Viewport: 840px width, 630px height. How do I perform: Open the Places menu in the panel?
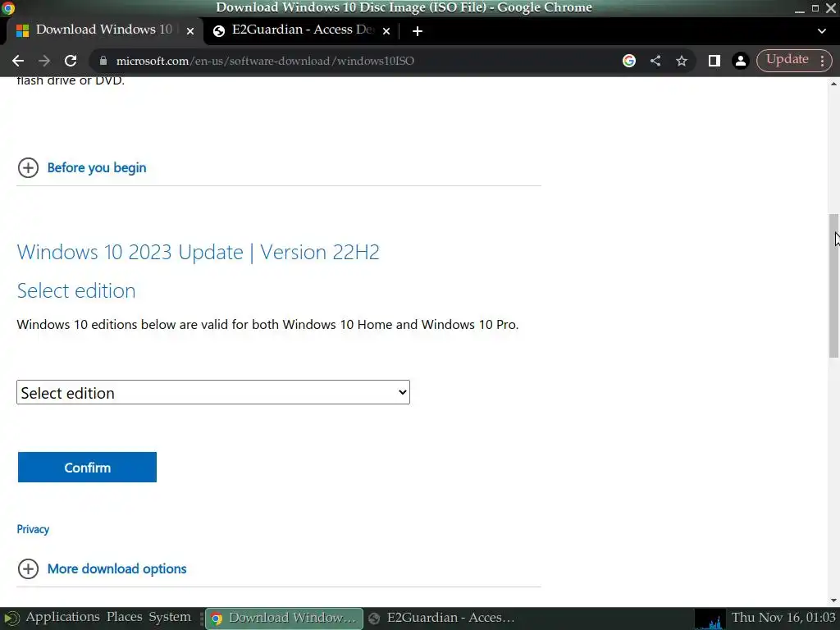125,617
